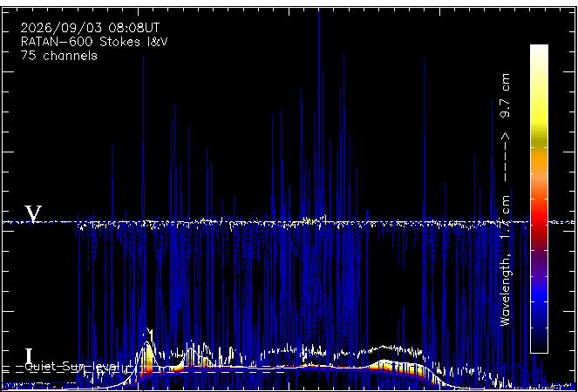
Task: Click the tall yellow intensity peak at left
Action: click(148, 357)
